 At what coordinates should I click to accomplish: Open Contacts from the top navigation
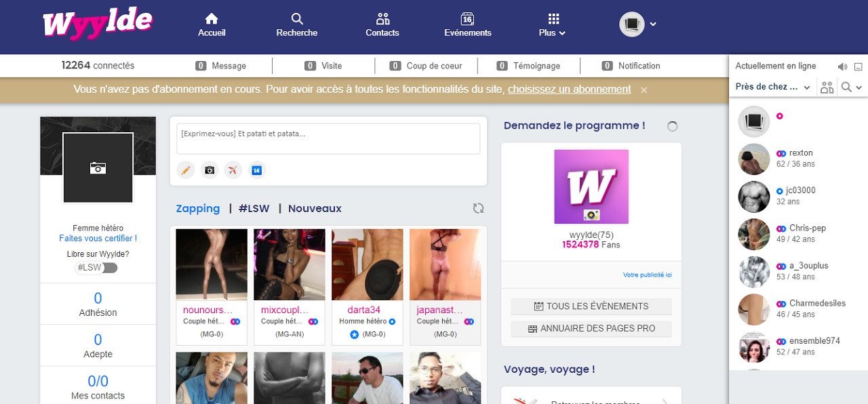tap(382, 25)
